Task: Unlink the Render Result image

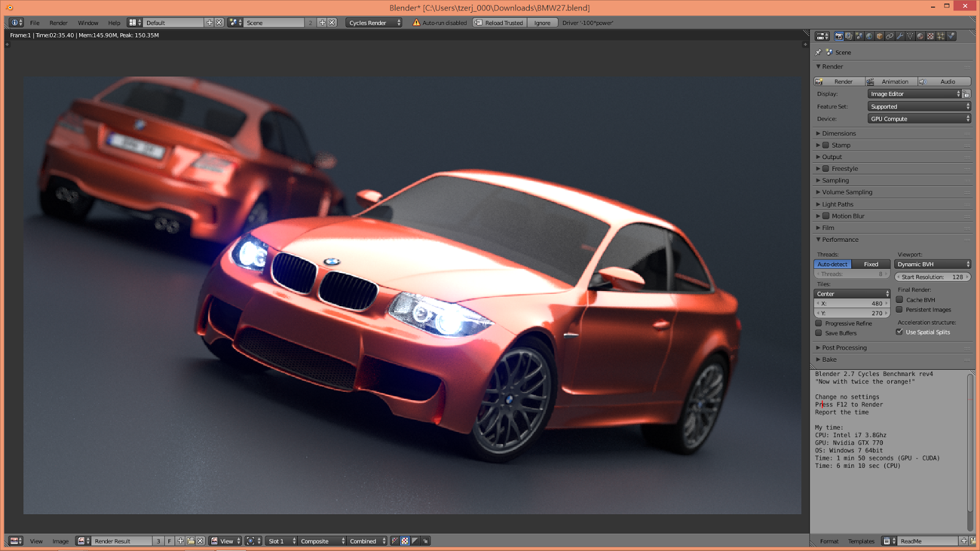Action: click(200, 541)
